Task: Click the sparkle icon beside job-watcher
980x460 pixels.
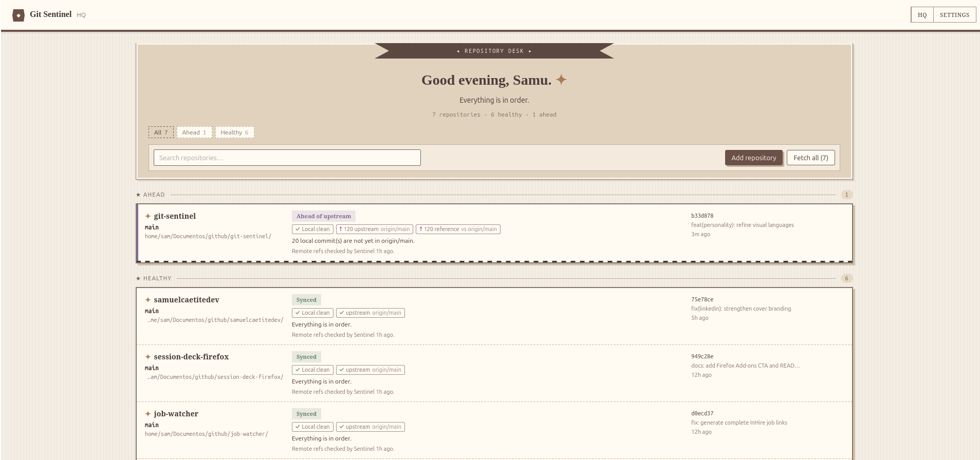Action: (148, 414)
